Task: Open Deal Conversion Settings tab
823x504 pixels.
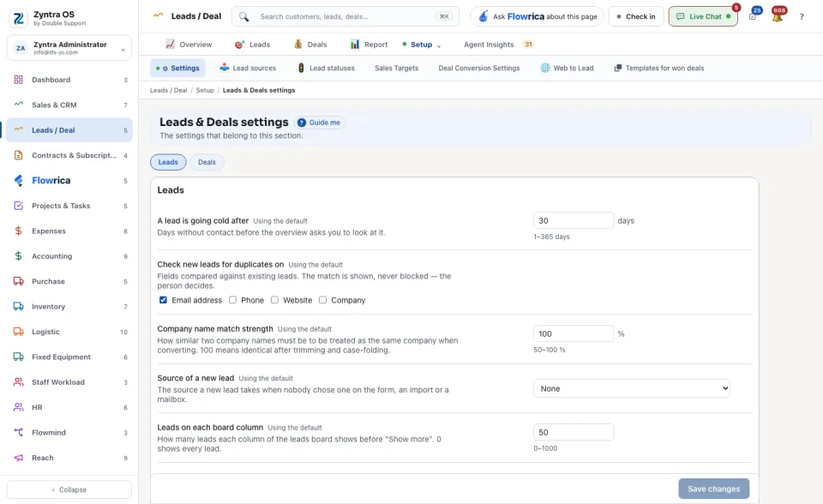Action: click(478, 69)
